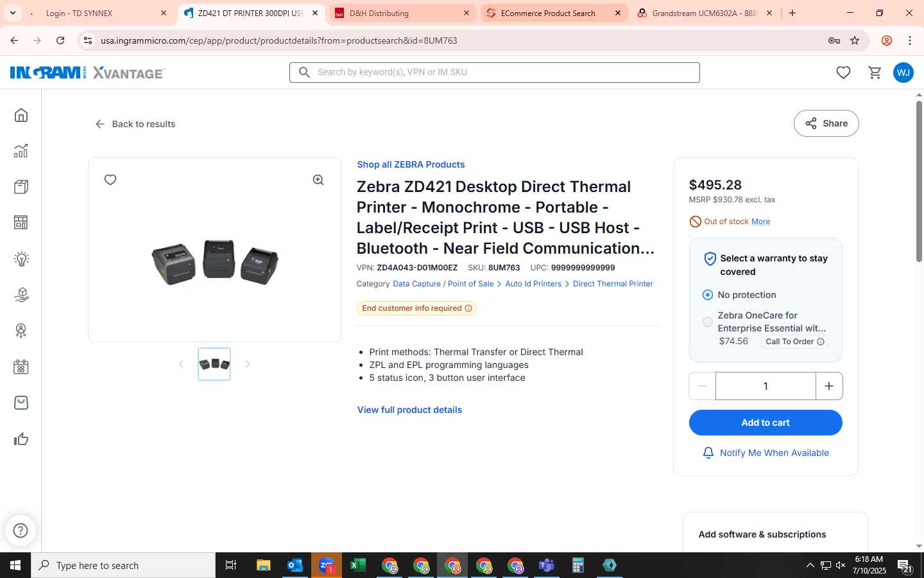Open View full product details link
924x578 pixels.
click(409, 410)
